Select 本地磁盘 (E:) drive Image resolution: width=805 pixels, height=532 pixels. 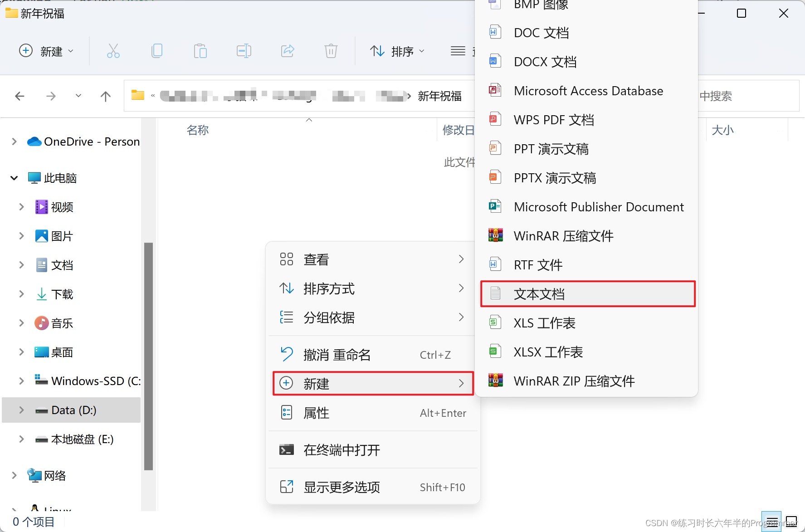point(74,439)
